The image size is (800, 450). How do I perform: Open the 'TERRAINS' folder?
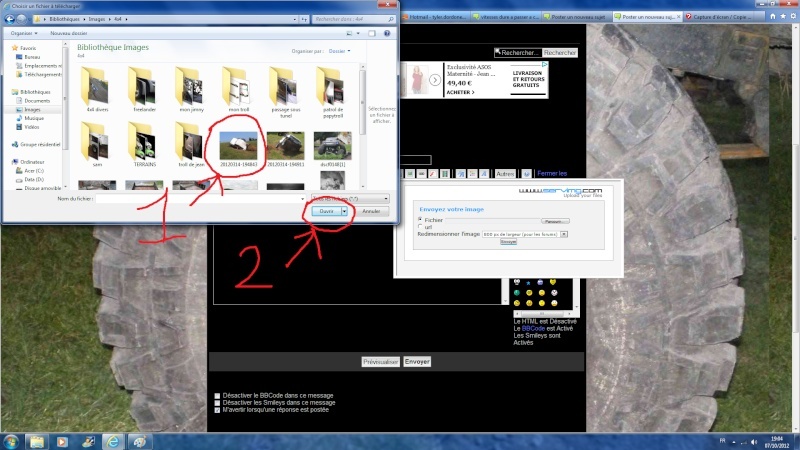144,145
